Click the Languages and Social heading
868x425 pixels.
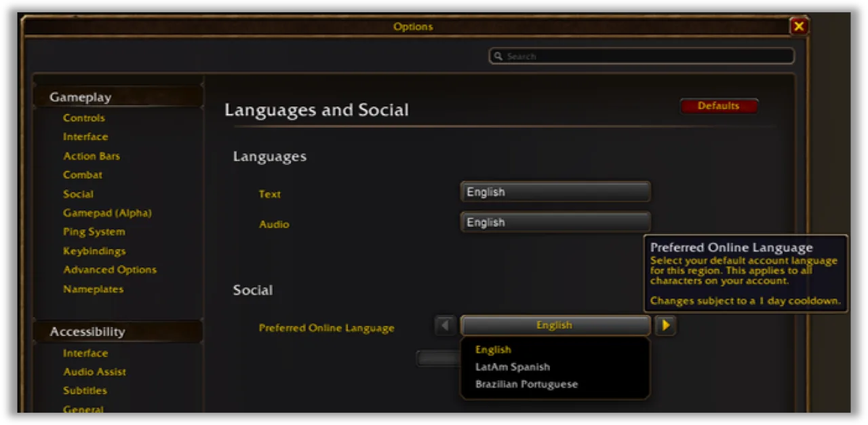coord(317,110)
